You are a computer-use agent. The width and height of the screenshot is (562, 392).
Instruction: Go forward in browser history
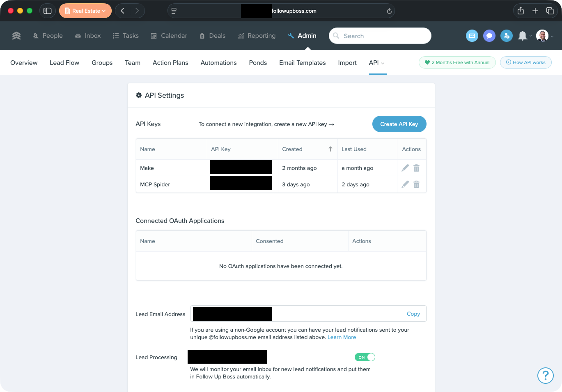tap(137, 11)
